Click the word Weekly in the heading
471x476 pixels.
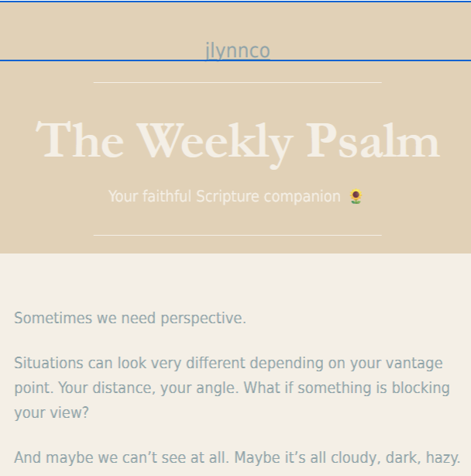(215, 143)
